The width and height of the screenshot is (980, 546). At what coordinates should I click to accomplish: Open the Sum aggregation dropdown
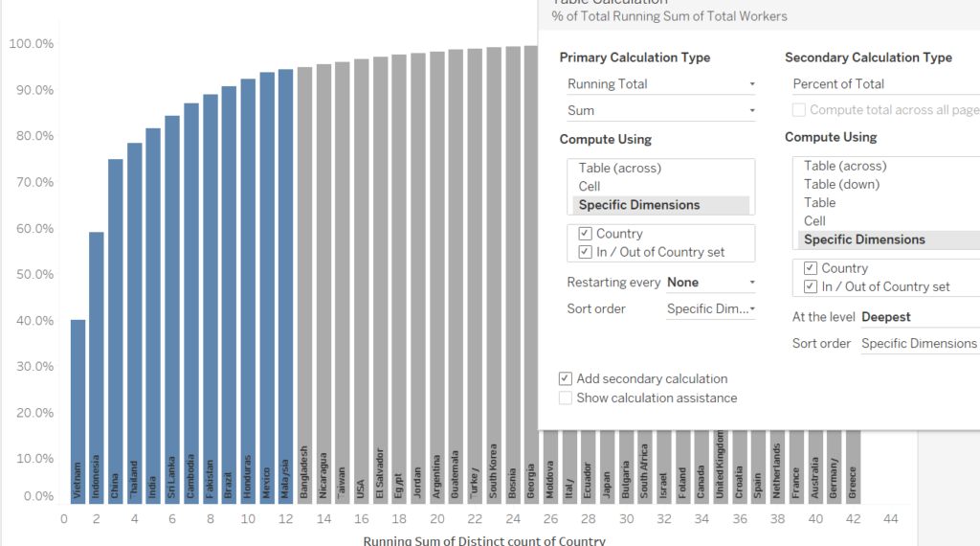tap(660, 111)
